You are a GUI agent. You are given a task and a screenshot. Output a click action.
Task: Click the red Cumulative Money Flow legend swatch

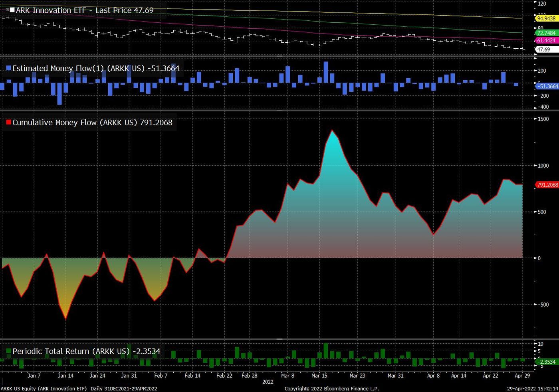(x=8, y=123)
